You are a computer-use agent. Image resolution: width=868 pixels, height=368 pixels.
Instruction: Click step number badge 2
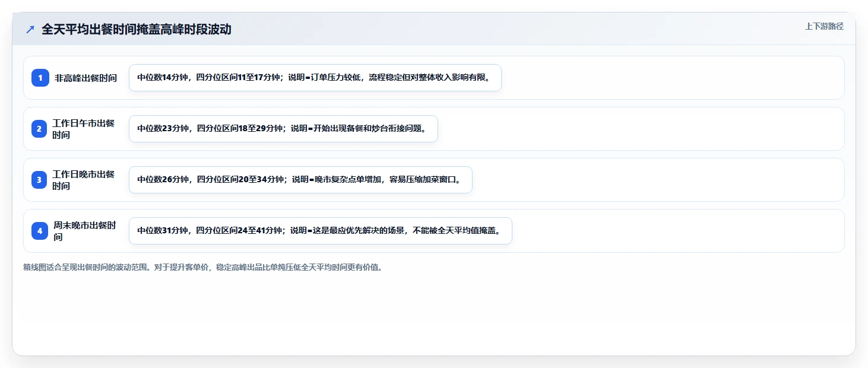pyautogui.click(x=40, y=129)
